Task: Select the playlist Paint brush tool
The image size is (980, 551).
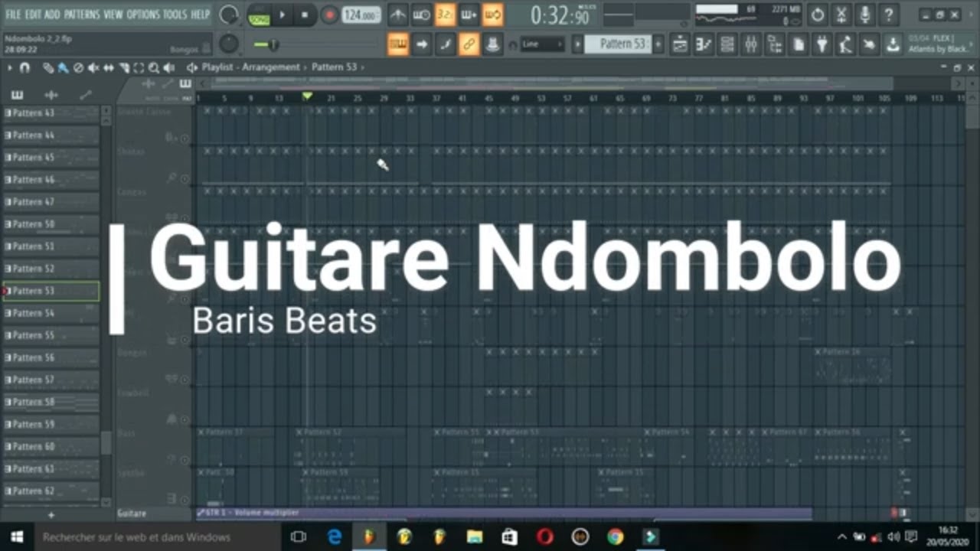Action: coord(63,67)
